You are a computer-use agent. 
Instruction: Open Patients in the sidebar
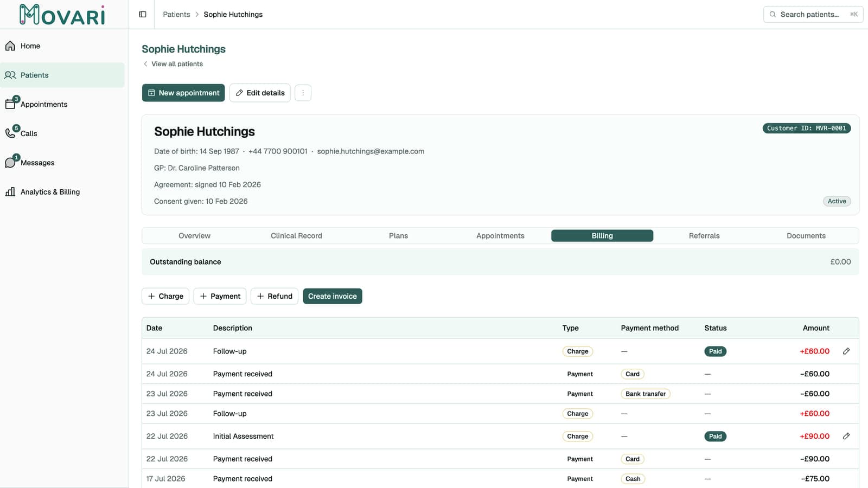[62, 75]
